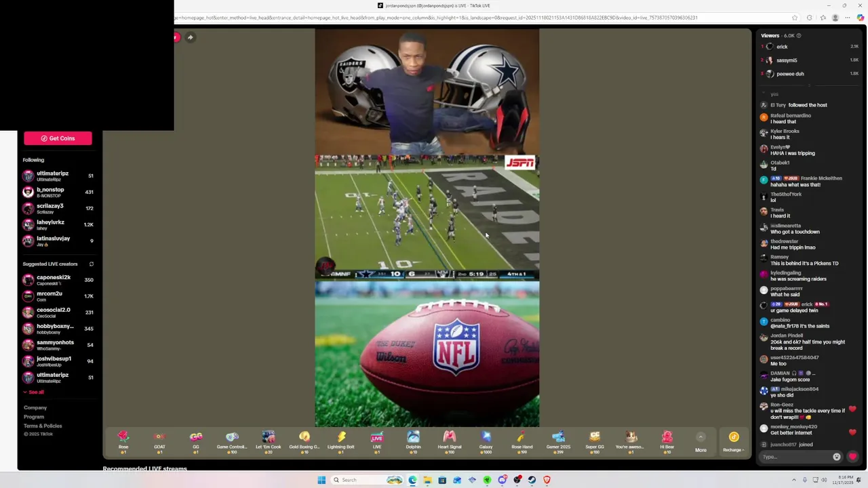This screenshot has height=488, width=868.
Task: Open the Program footer link
Action: pyautogui.click(x=34, y=417)
